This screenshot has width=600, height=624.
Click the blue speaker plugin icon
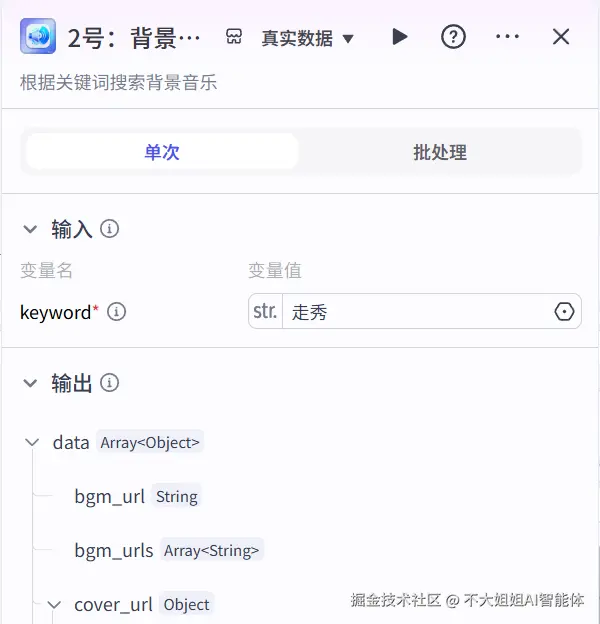pos(38,36)
